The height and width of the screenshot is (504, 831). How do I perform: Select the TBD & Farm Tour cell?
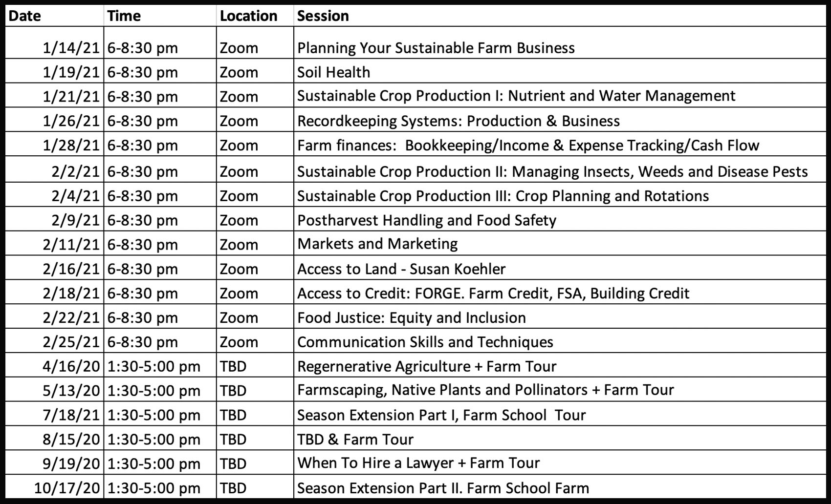(355, 440)
